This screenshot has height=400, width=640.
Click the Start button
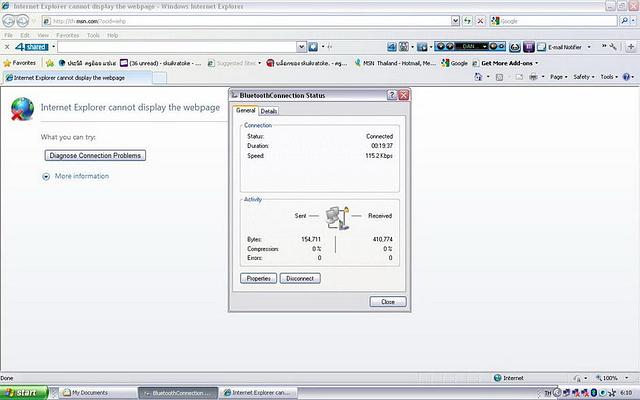point(24,393)
